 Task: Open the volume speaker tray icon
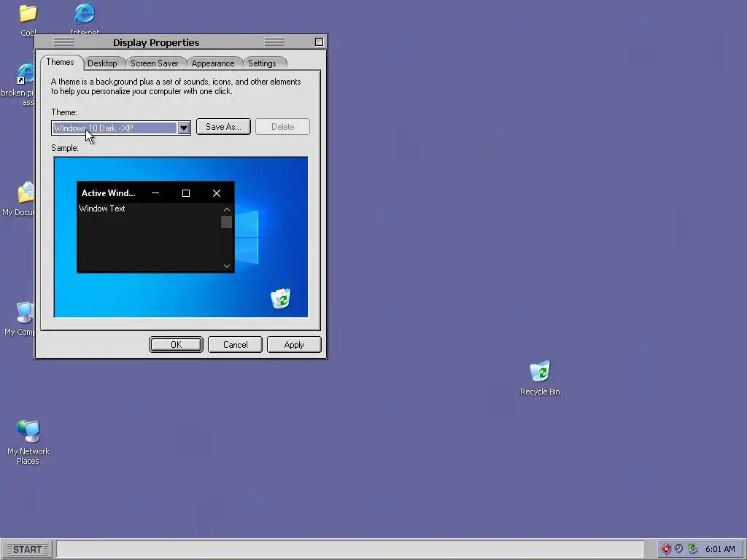click(679, 548)
